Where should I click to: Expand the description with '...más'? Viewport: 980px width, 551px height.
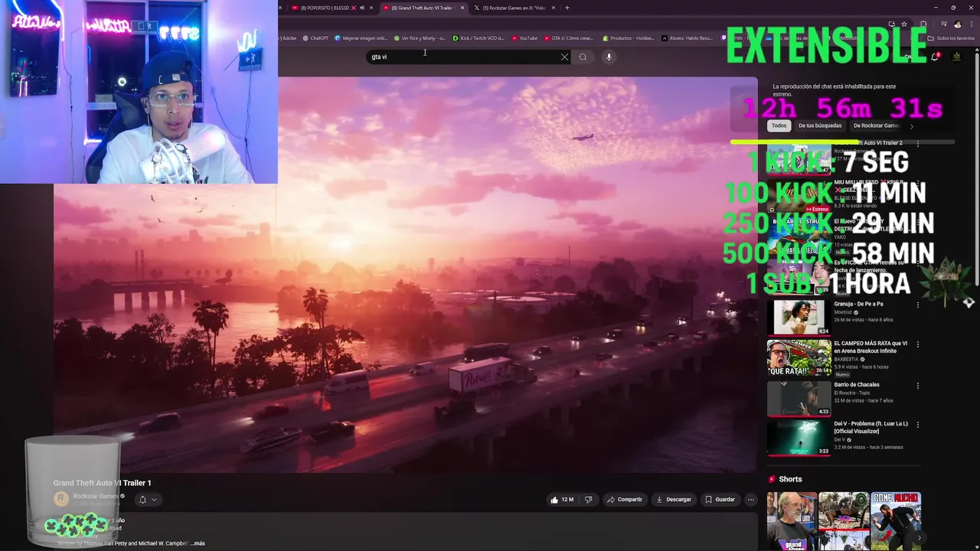[198, 543]
